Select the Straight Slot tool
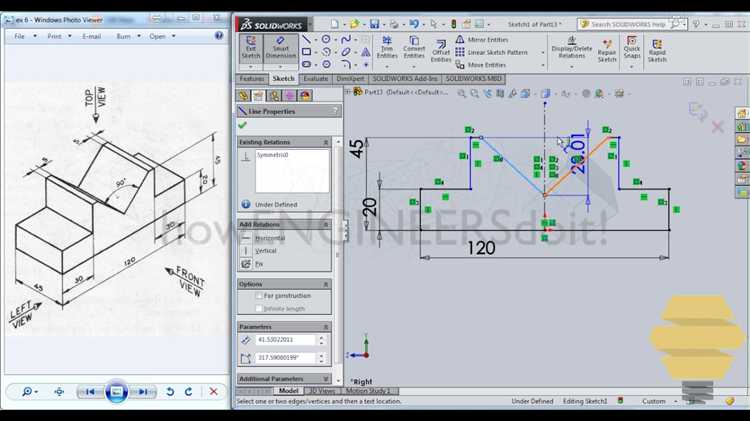 307,64
